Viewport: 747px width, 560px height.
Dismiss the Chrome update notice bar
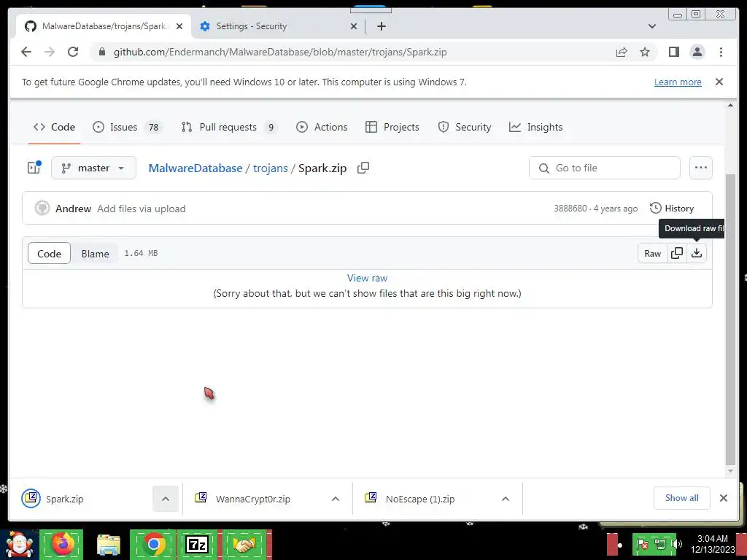coord(719,82)
